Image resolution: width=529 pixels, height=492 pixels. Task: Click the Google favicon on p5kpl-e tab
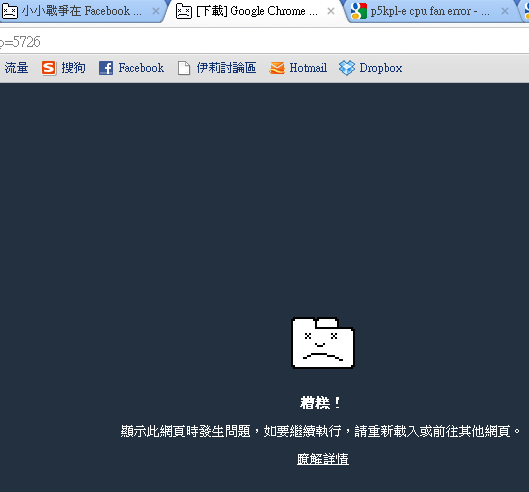pos(358,11)
